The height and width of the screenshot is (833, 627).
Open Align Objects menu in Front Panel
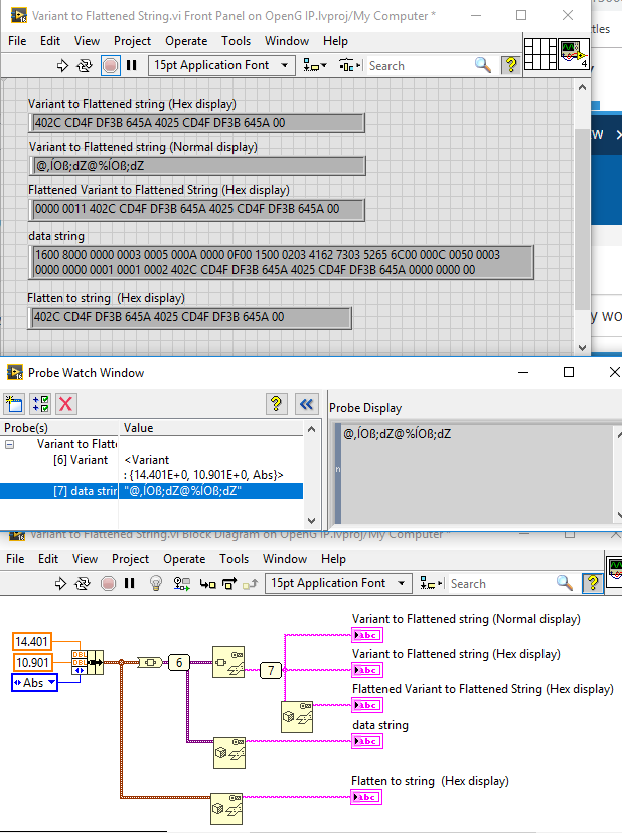tap(315, 66)
